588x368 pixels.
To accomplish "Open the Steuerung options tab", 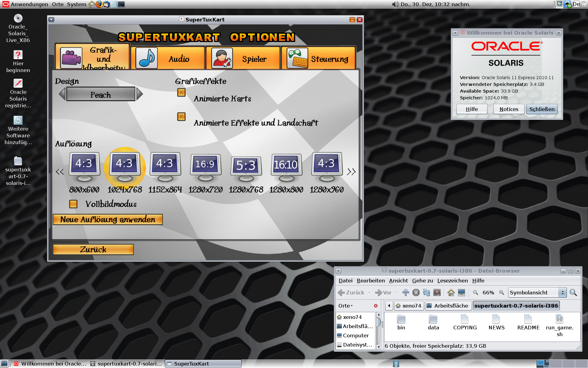I will 318,58.
